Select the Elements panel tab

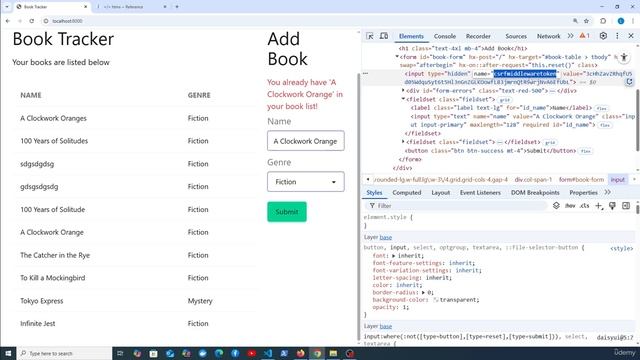[x=411, y=36]
